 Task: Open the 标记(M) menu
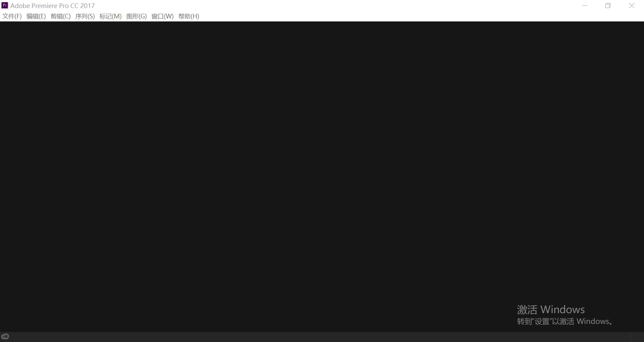(x=111, y=16)
